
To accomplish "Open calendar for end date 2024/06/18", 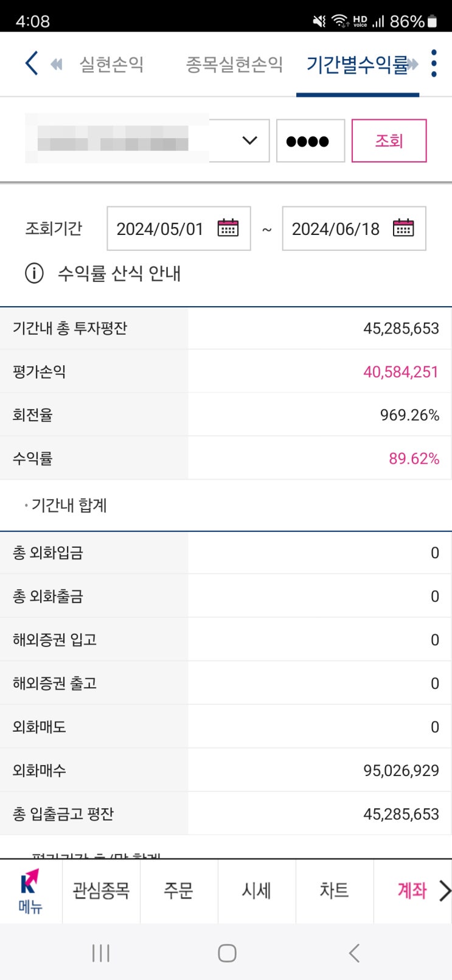I will (x=403, y=228).
